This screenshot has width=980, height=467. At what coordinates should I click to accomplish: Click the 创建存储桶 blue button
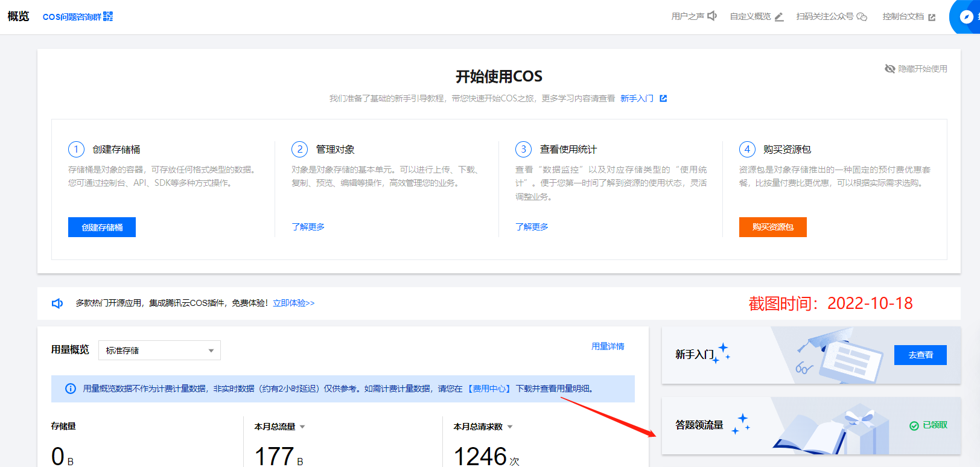(102, 227)
